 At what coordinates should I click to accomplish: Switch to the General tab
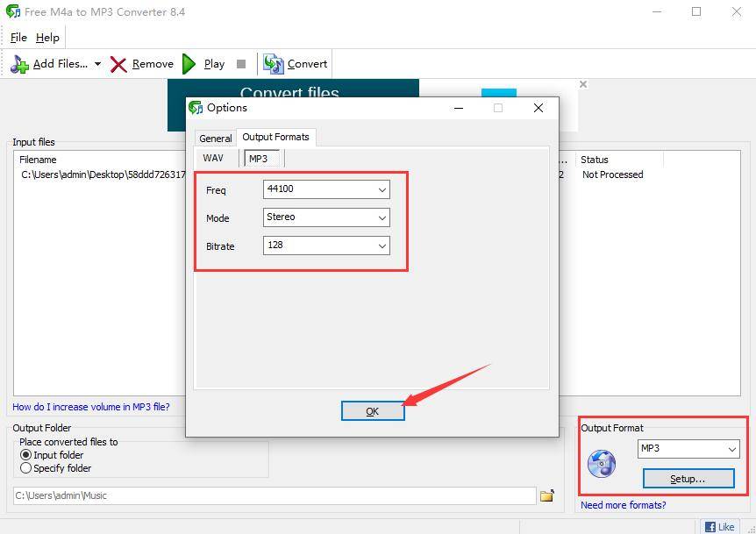(x=215, y=139)
